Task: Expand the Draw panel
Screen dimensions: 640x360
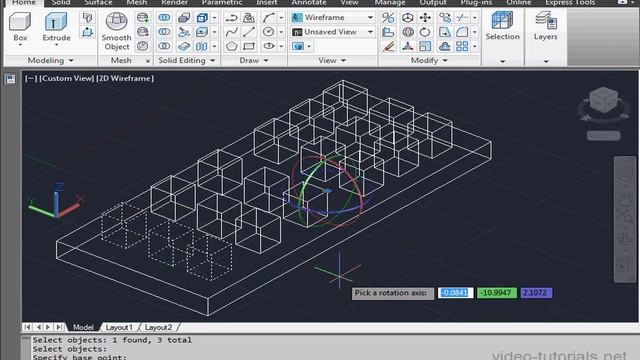Action: (253, 60)
